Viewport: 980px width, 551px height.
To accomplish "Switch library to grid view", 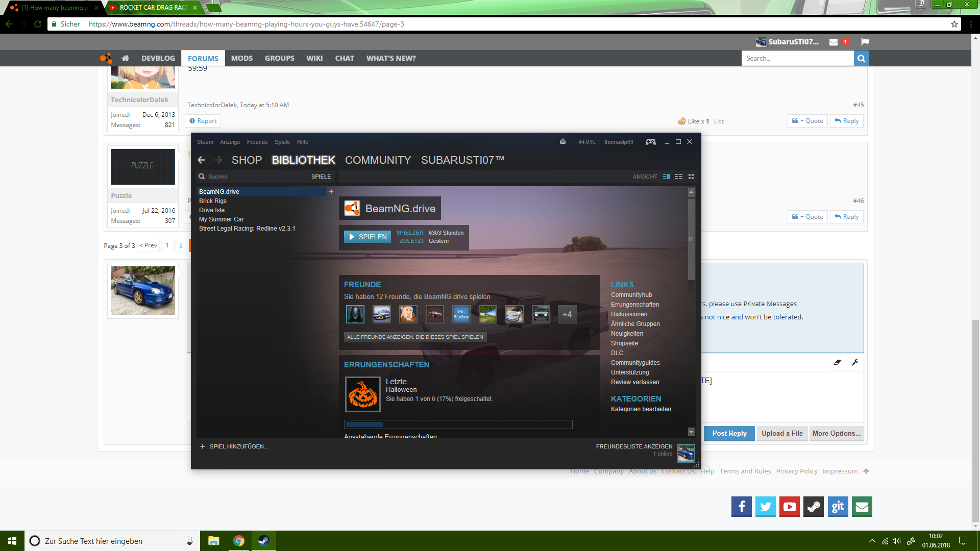I will click(x=691, y=177).
